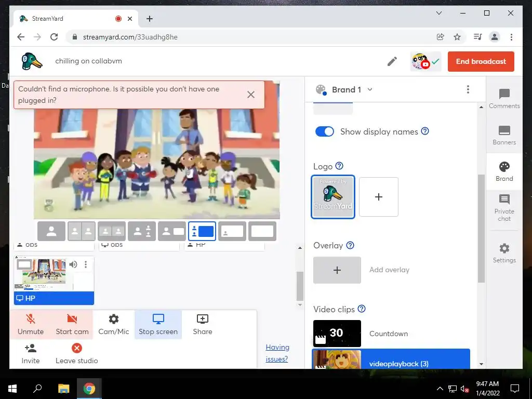Open the Show display names help icon

pos(425,131)
